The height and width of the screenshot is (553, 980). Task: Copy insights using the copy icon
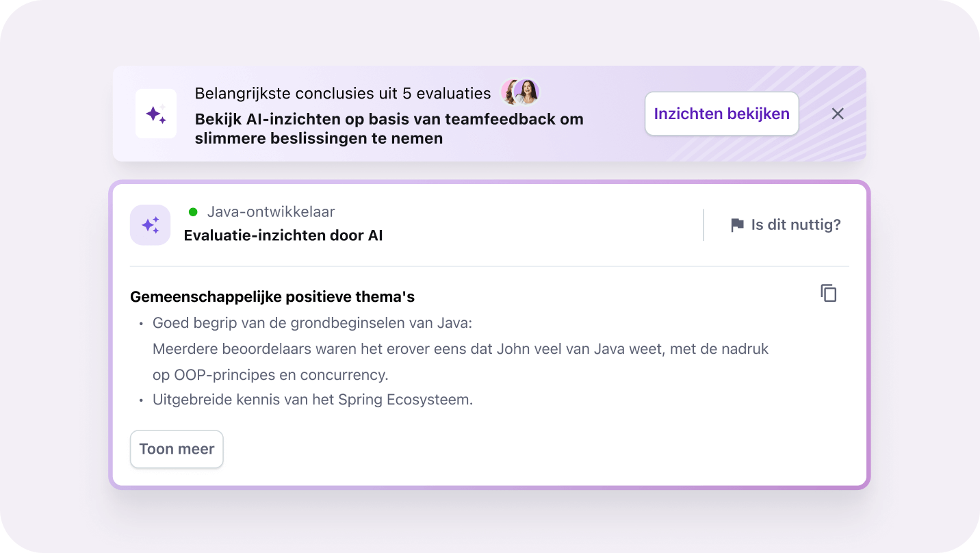click(x=829, y=293)
